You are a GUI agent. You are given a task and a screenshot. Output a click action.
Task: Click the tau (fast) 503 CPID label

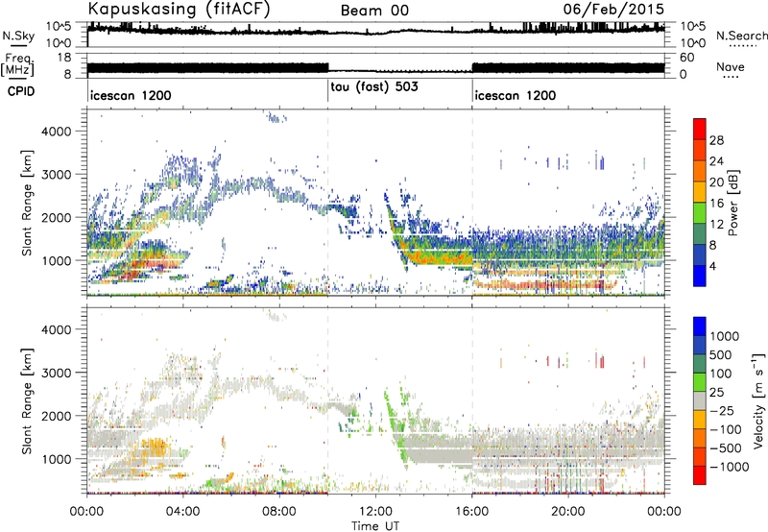click(374, 87)
